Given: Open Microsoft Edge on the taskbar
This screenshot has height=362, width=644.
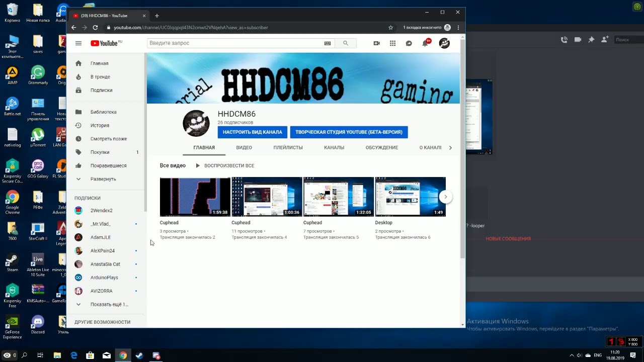Looking at the screenshot, I should (74, 355).
